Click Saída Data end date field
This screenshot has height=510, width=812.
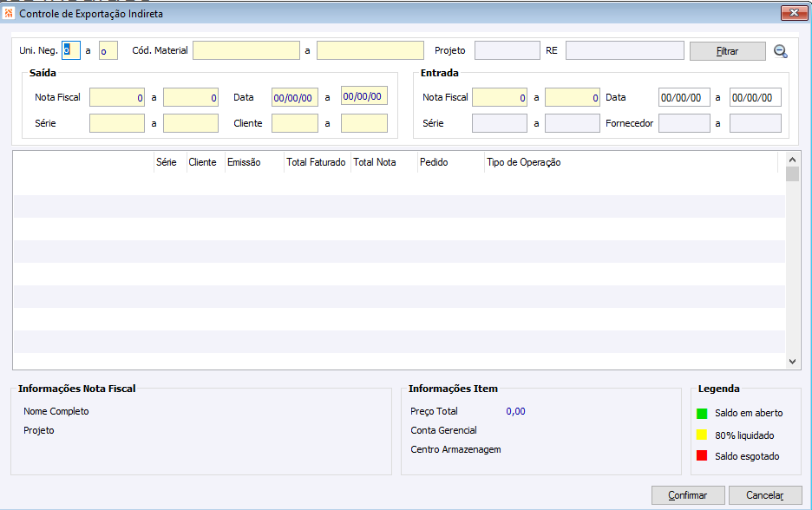(x=364, y=95)
